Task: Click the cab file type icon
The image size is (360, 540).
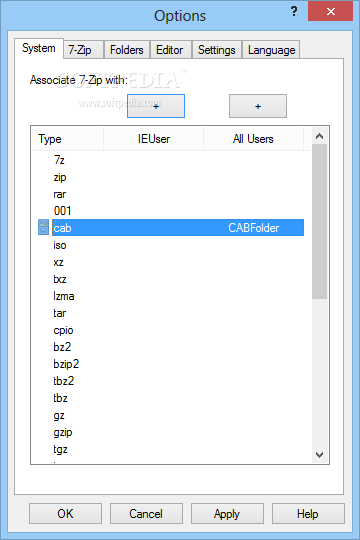Action: point(43,227)
